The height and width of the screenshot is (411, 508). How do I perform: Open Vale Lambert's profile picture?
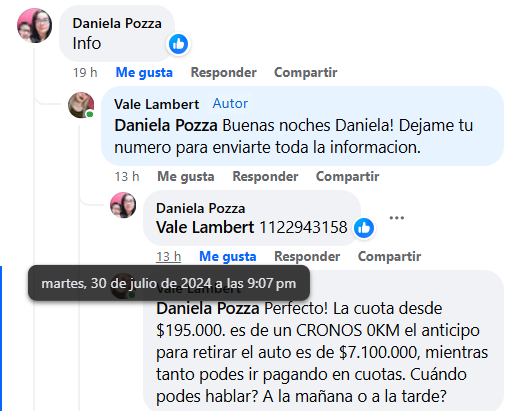pyautogui.click(x=81, y=105)
